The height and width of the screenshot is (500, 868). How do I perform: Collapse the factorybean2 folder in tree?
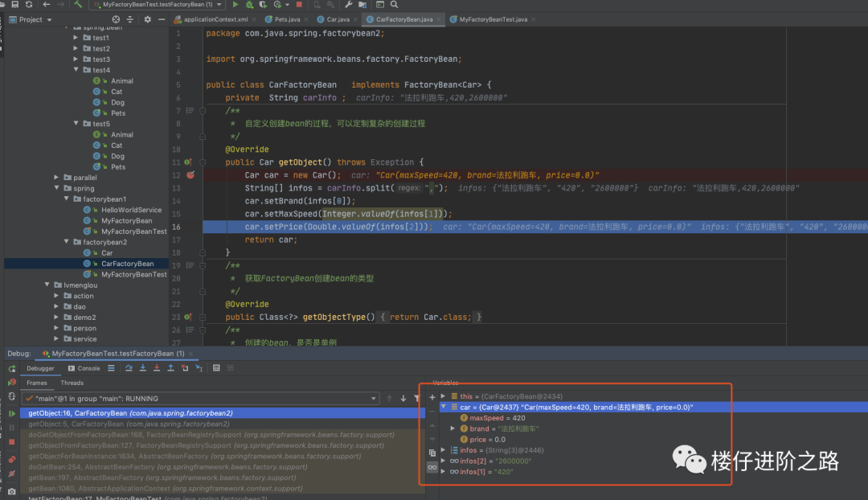68,242
